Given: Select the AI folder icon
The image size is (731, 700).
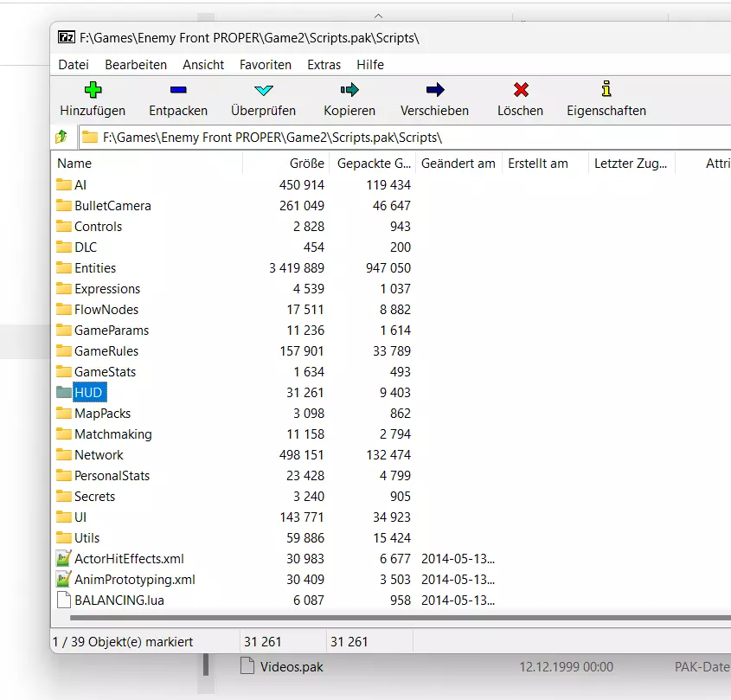Looking at the screenshot, I should tap(64, 184).
